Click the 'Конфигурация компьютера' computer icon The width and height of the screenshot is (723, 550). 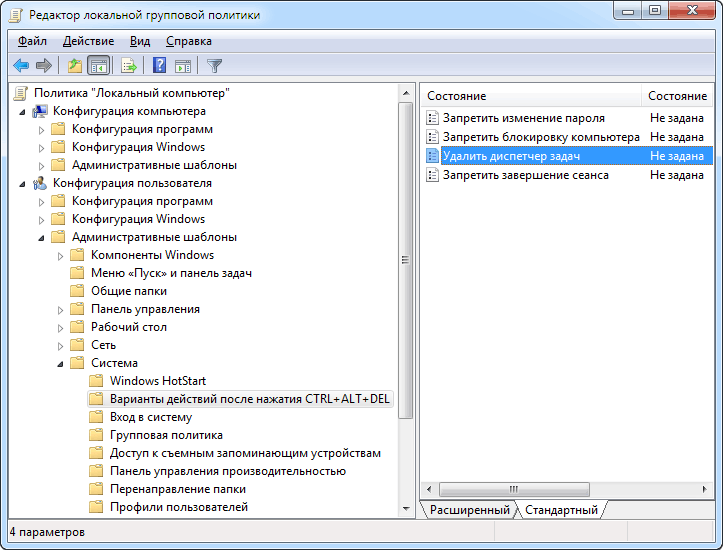tap(40, 111)
